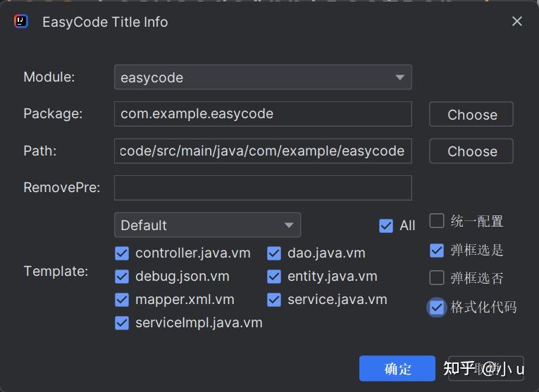The image size is (539, 392).
Task: Focus the empty RemovePre input field
Action: click(263, 188)
